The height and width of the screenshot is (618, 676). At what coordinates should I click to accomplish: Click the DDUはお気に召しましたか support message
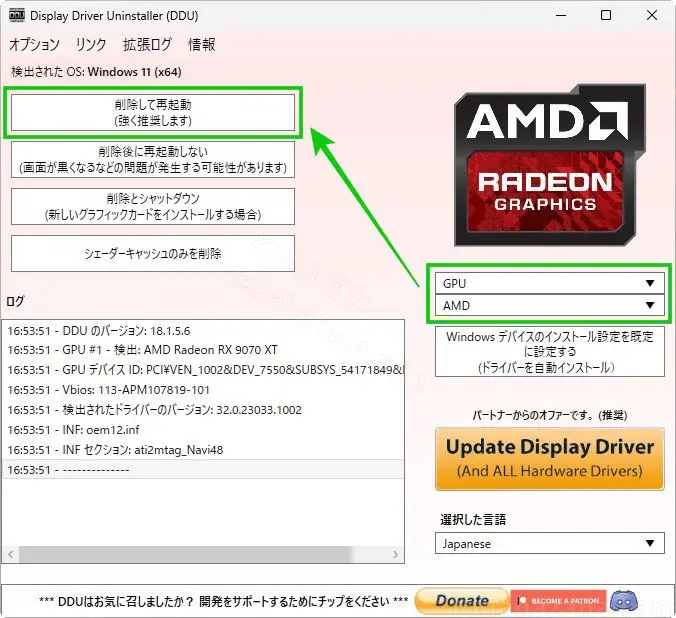coord(223,601)
